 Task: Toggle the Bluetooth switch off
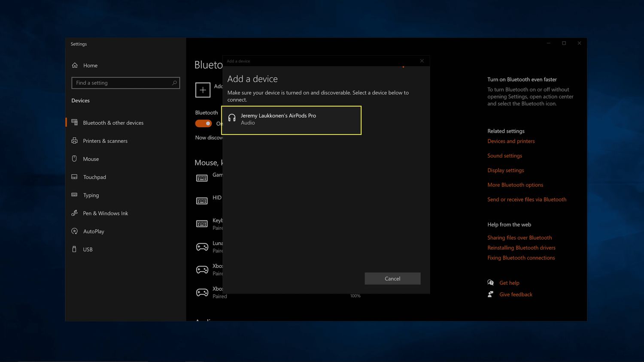tap(204, 124)
